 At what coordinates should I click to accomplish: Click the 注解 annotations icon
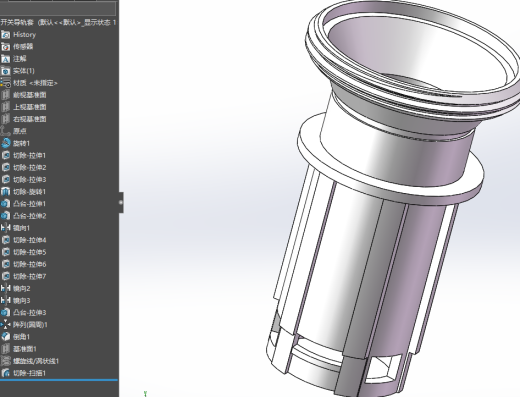click(5, 59)
